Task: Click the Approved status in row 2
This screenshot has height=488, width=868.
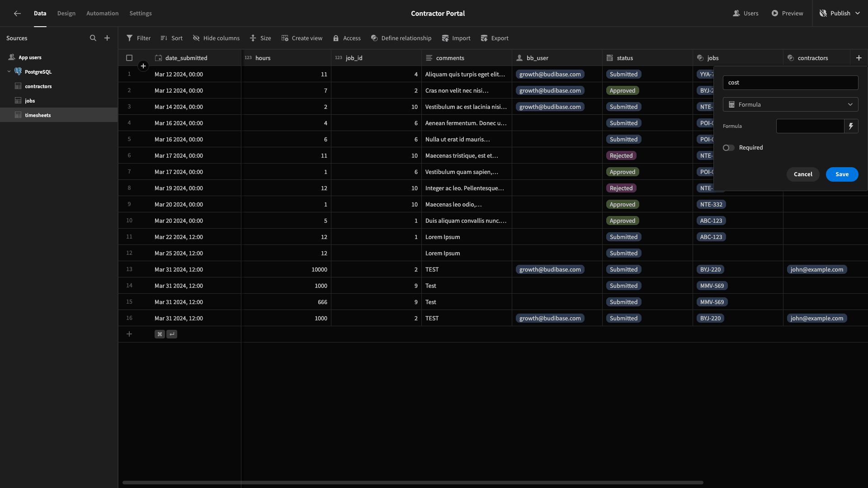Action: tap(623, 90)
